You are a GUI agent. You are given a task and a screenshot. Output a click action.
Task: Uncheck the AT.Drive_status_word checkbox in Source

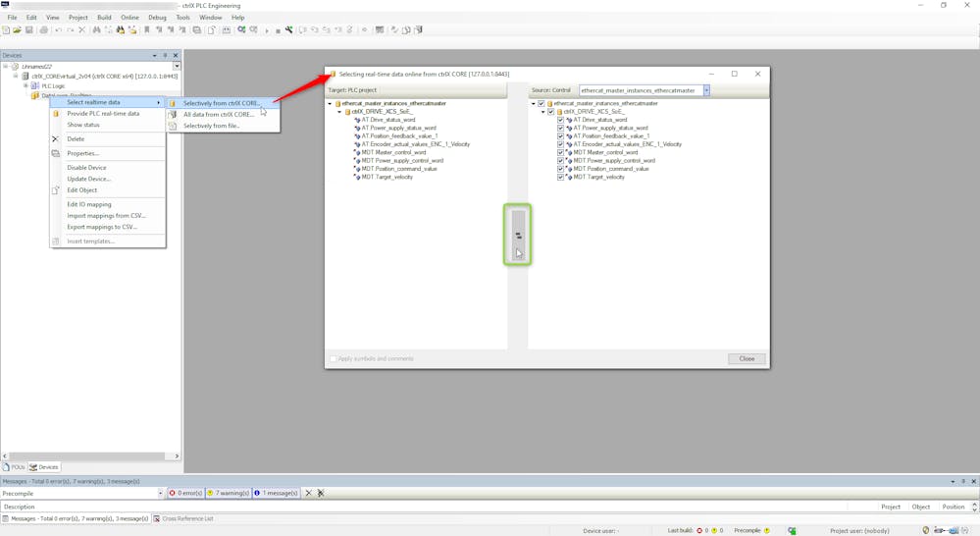coord(561,120)
